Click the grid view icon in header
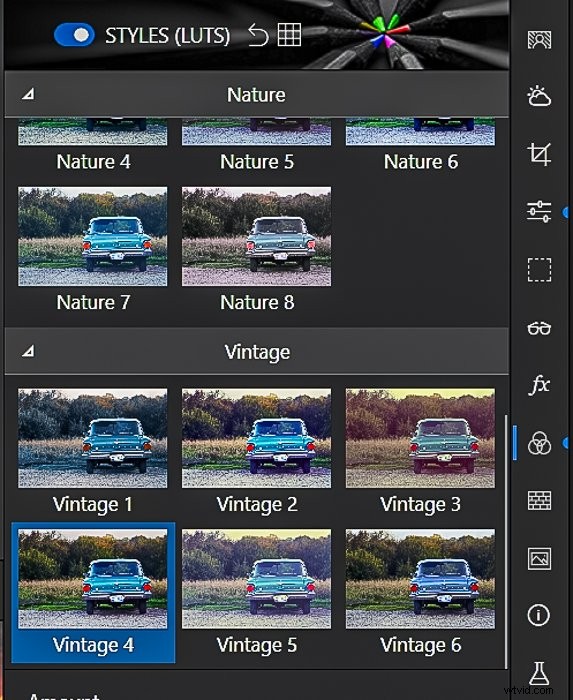Image resolution: width=573 pixels, height=700 pixels. pos(289,34)
